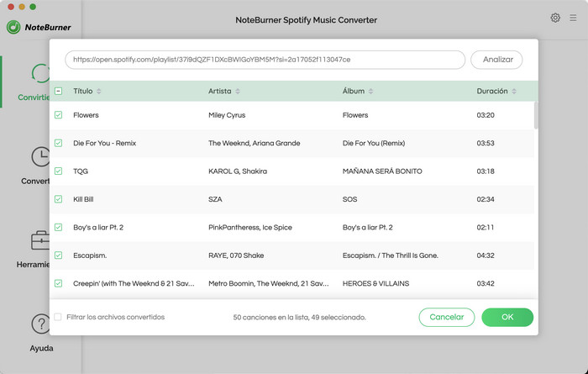Enable Filtrar los archivos convertidos
Image resolution: width=588 pixels, height=374 pixels.
[x=58, y=317]
